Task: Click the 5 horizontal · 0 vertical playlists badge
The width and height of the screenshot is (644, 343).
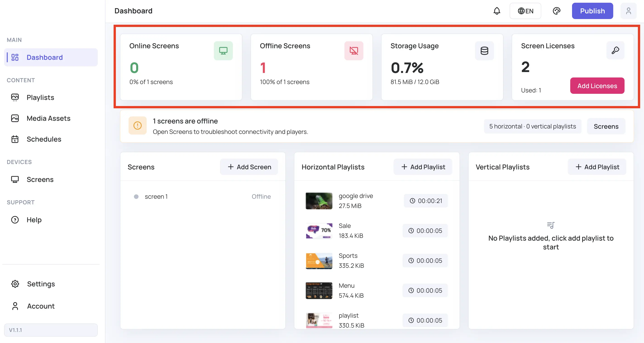Action: tap(532, 126)
